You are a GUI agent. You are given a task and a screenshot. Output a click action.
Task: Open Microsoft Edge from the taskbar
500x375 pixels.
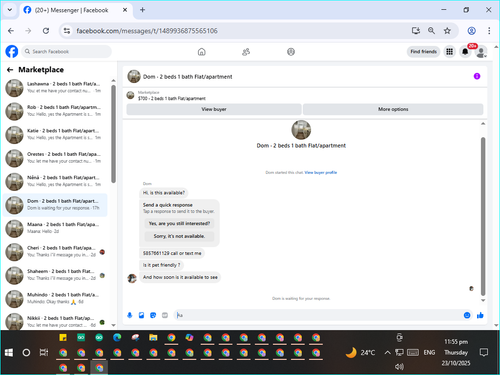pyautogui.click(x=117, y=338)
